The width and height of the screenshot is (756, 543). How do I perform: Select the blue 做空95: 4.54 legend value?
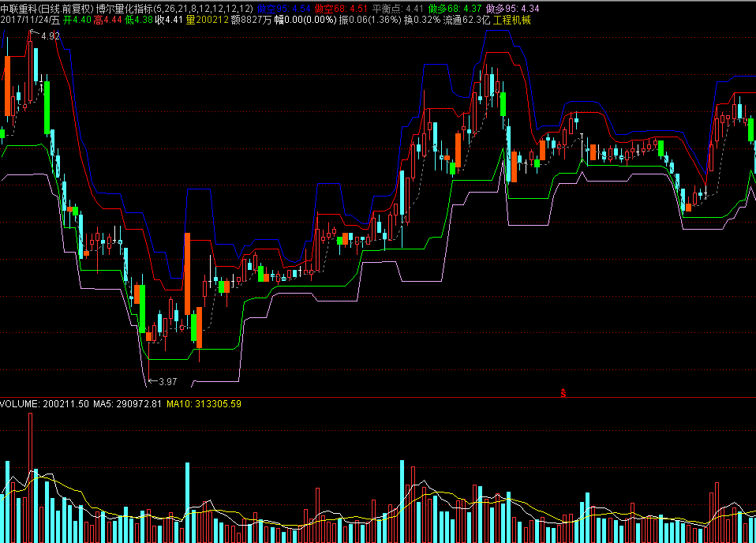coord(284,8)
